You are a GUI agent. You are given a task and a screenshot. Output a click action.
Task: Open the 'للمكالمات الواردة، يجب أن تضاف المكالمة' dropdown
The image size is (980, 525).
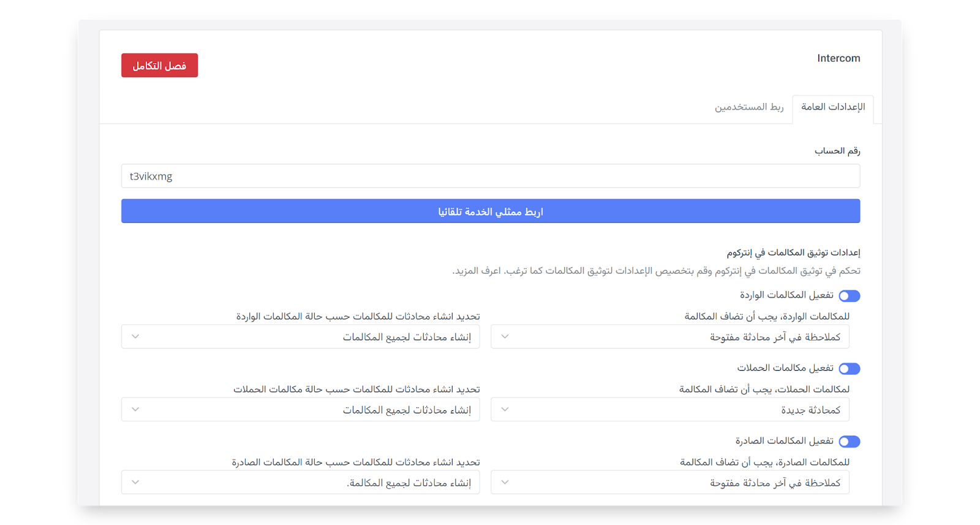click(x=670, y=337)
